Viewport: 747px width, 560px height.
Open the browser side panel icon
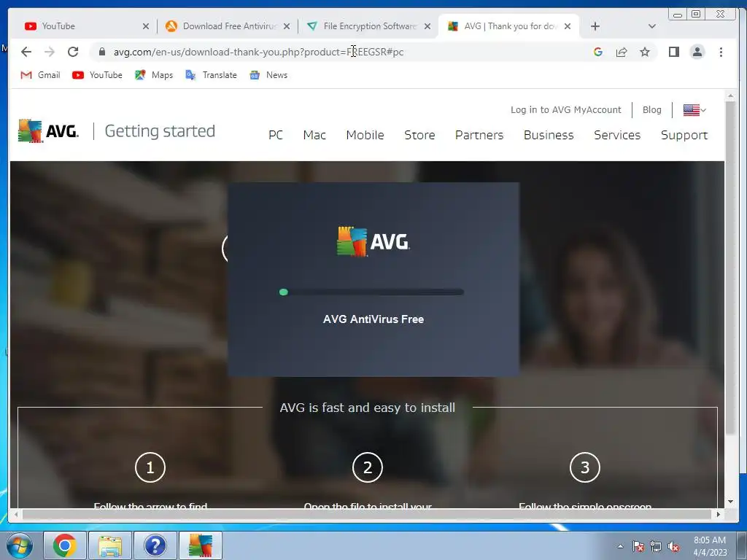pyautogui.click(x=673, y=52)
